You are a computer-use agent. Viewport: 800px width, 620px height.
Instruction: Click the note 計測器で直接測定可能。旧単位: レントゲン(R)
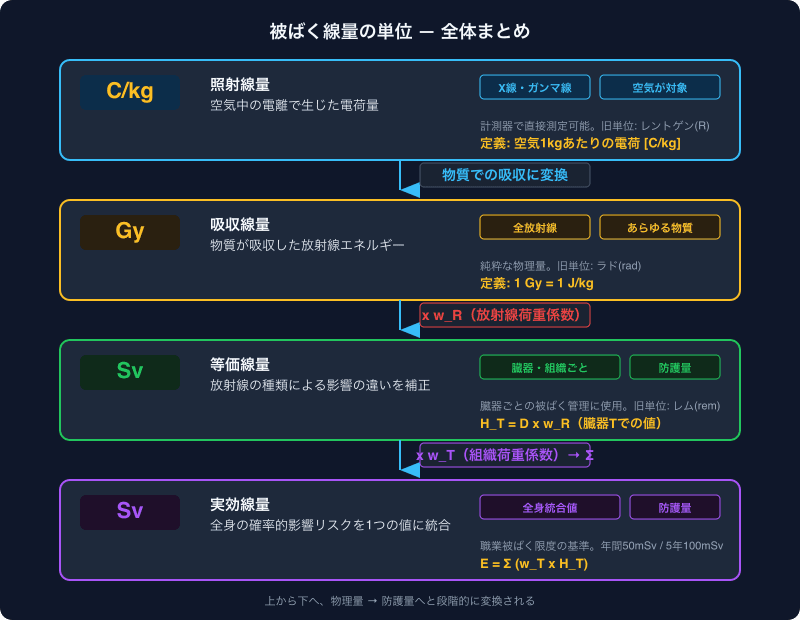[595, 126]
